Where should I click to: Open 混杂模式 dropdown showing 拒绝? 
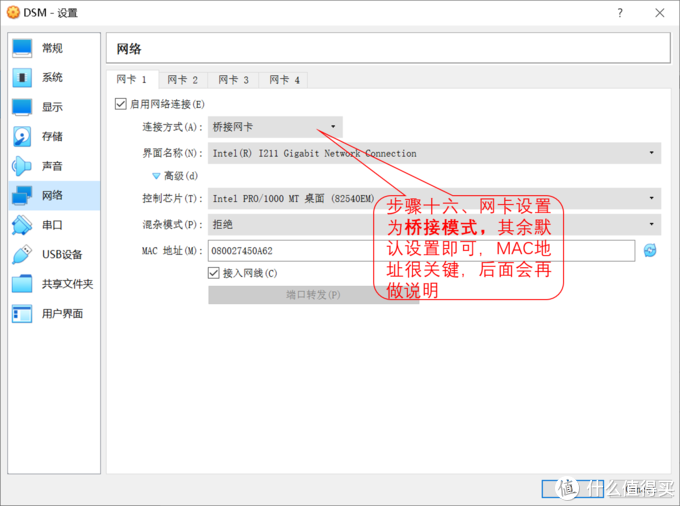(x=435, y=224)
